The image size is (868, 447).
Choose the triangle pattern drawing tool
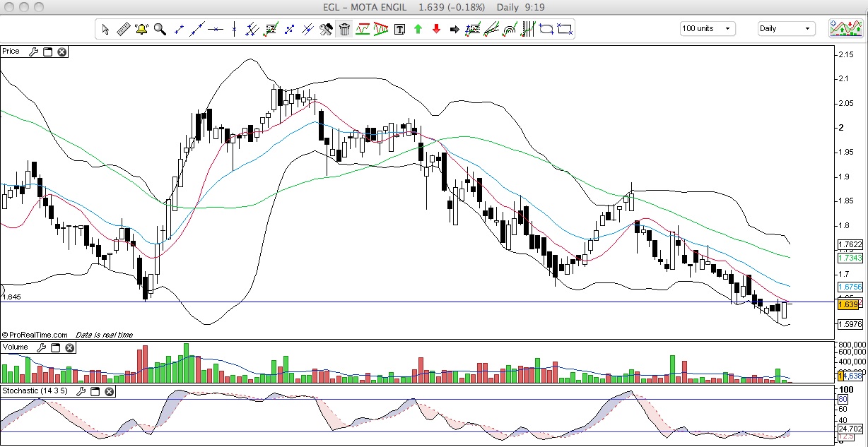pos(381,29)
